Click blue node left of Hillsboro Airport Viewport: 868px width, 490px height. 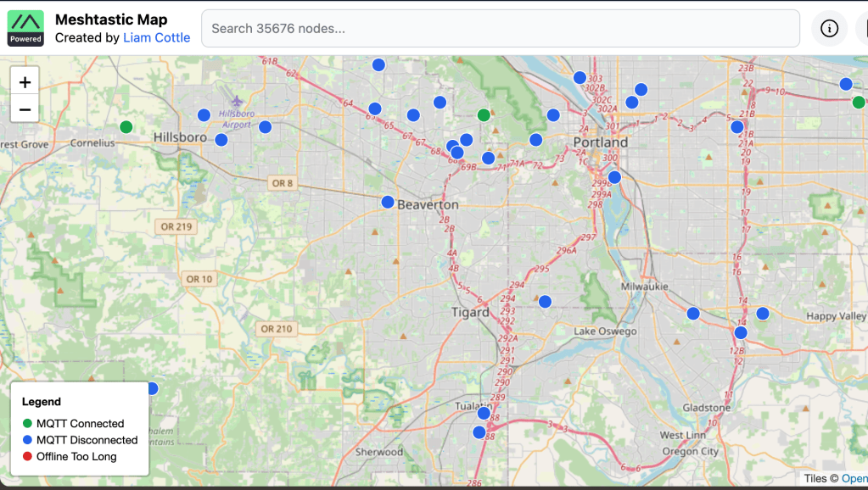point(204,115)
